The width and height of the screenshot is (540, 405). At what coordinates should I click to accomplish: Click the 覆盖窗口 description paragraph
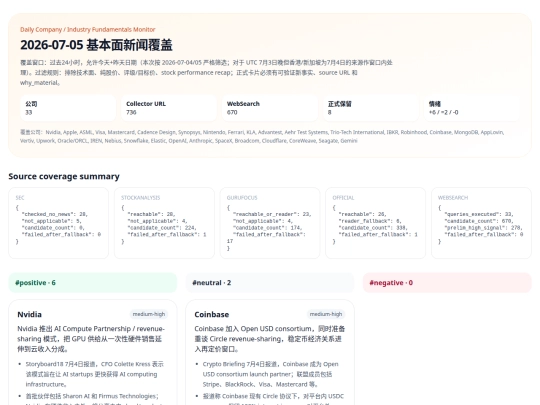[206, 73]
